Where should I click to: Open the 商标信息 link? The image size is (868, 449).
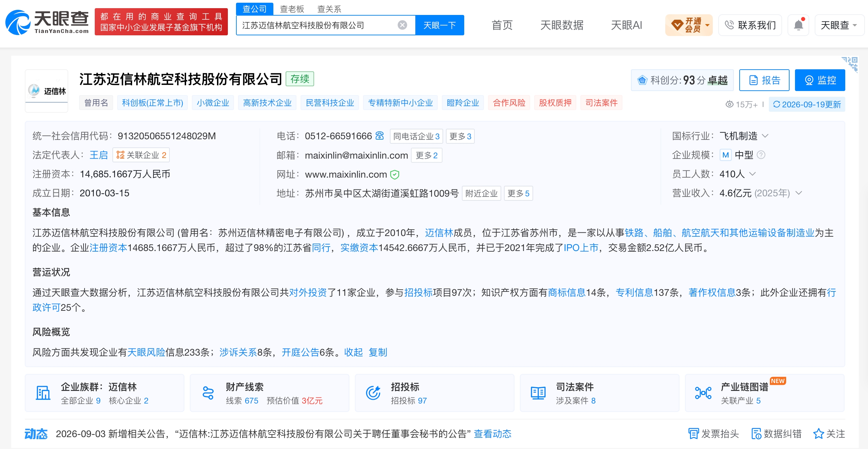click(x=567, y=292)
